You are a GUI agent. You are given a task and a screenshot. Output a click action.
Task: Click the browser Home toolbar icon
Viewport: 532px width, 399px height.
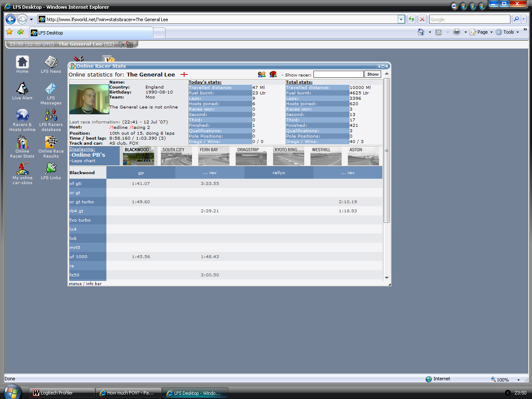click(x=421, y=32)
